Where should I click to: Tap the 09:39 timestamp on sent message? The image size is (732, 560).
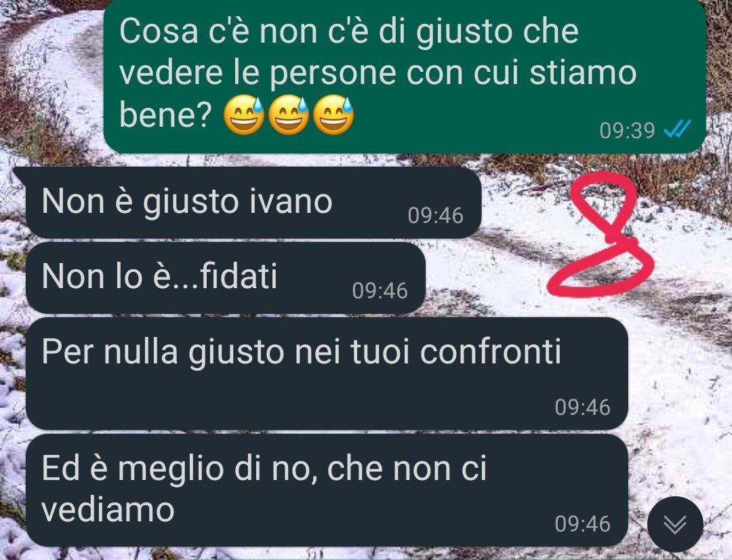pos(627,130)
